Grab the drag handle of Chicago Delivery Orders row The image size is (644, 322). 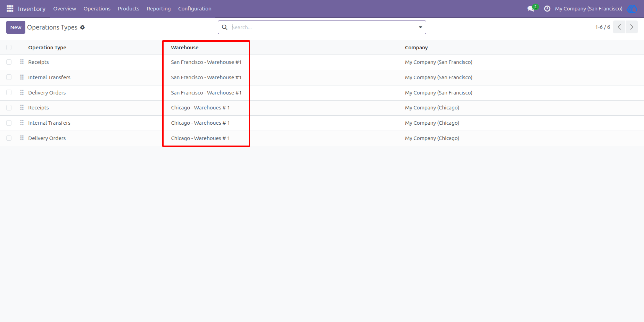(22, 138)
